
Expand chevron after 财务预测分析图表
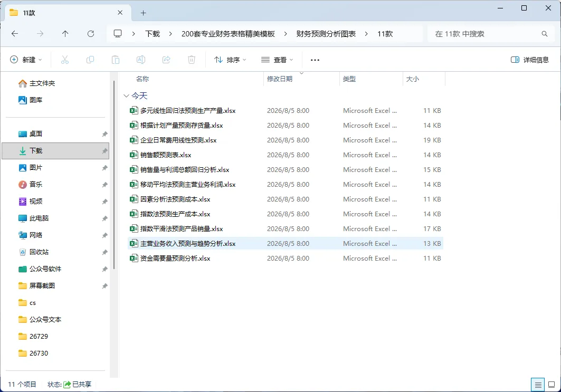point(366,34)
